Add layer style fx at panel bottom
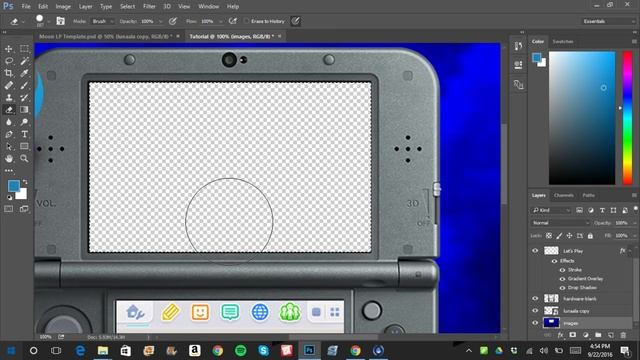 click(560, 335)
